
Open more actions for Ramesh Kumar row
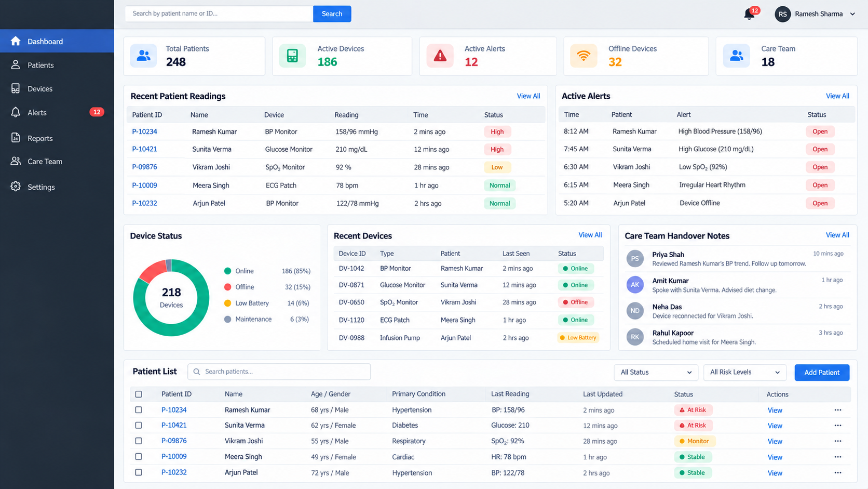tap(838, 410)
